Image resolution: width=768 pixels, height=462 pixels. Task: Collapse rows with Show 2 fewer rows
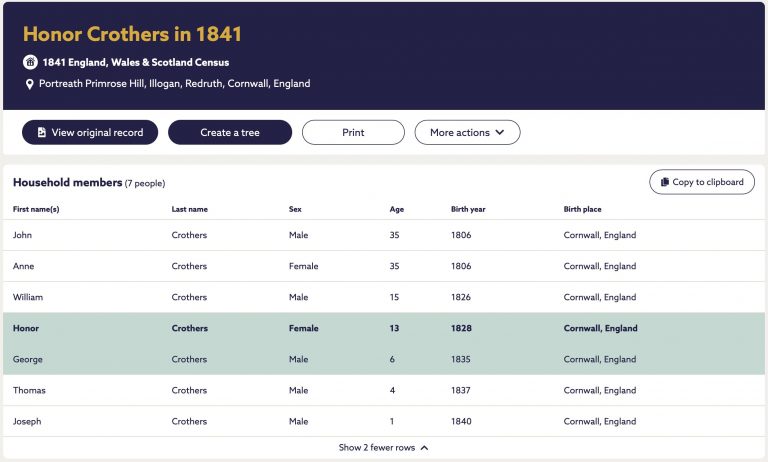click(384, 447)
